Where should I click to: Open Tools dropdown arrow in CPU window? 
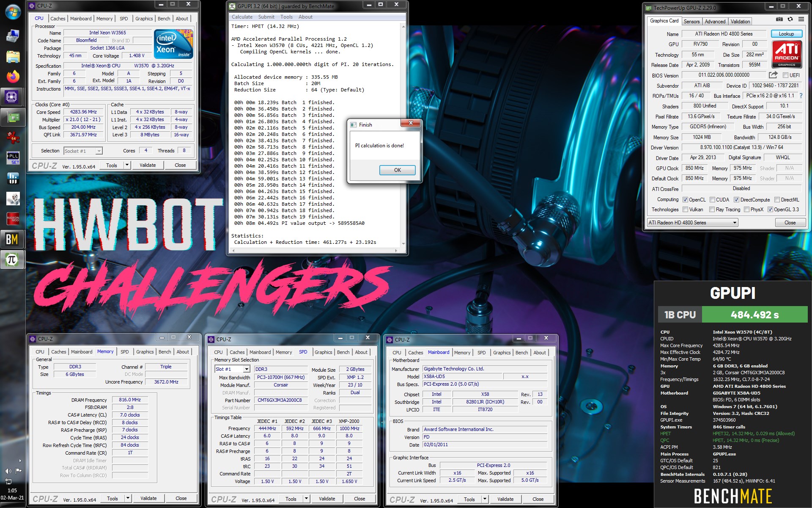[x=127, y=165]
